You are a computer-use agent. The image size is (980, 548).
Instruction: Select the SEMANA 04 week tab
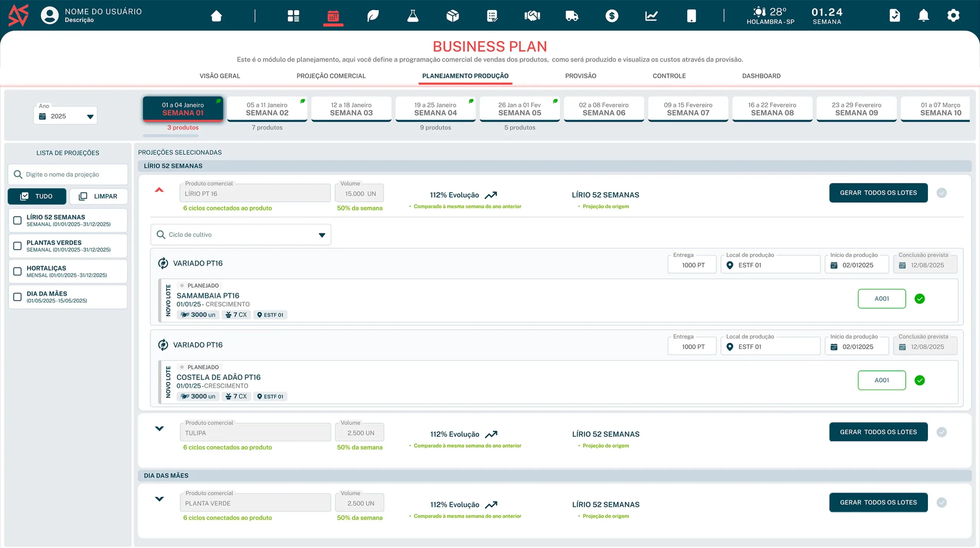[435, 109]
